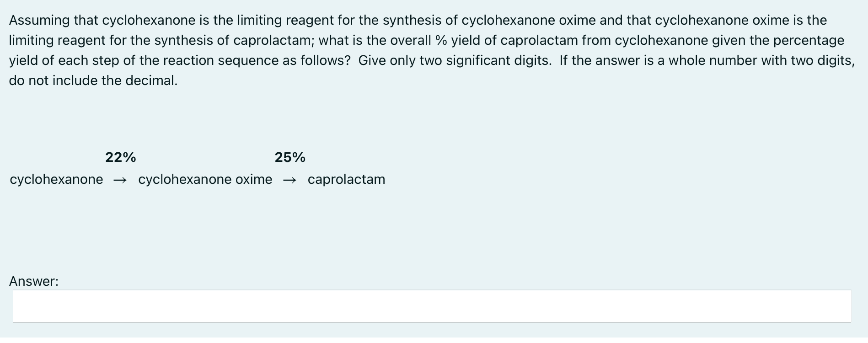The height and width of the screenshot is (343, 868).
Task: Click the cyclohexanone oxime intermediate label
Action: click(x=204, y=179)
